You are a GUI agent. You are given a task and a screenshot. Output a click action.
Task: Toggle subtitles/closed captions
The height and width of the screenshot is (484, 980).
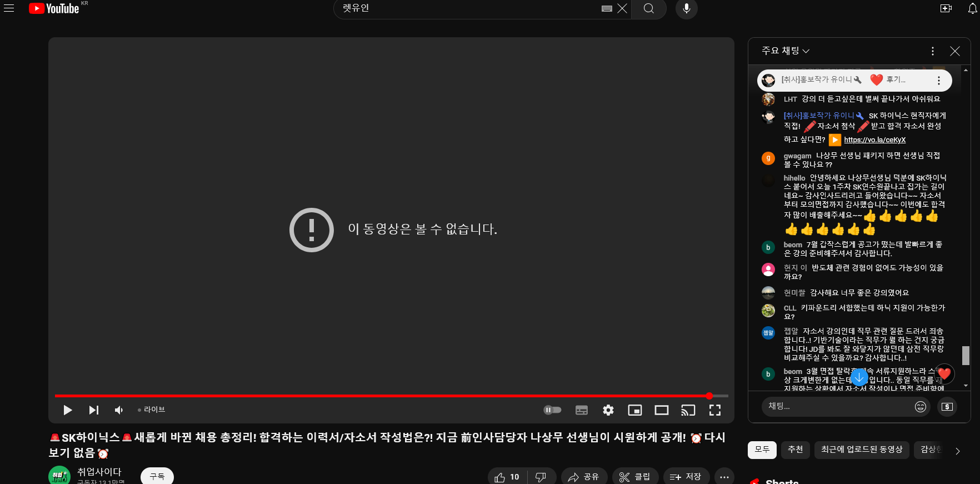coord(582,410)
